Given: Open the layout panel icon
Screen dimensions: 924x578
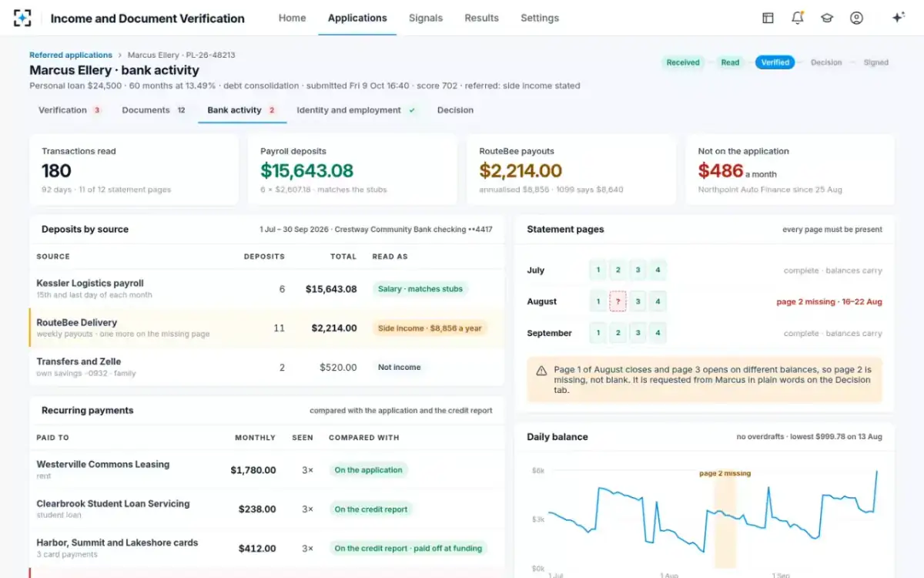Looking at the screenshot, I should pyautogui.click(x=768, y=18).
